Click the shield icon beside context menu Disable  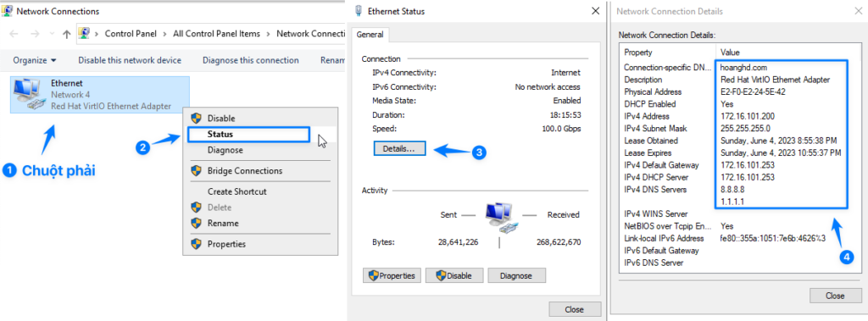coord(196,118)
